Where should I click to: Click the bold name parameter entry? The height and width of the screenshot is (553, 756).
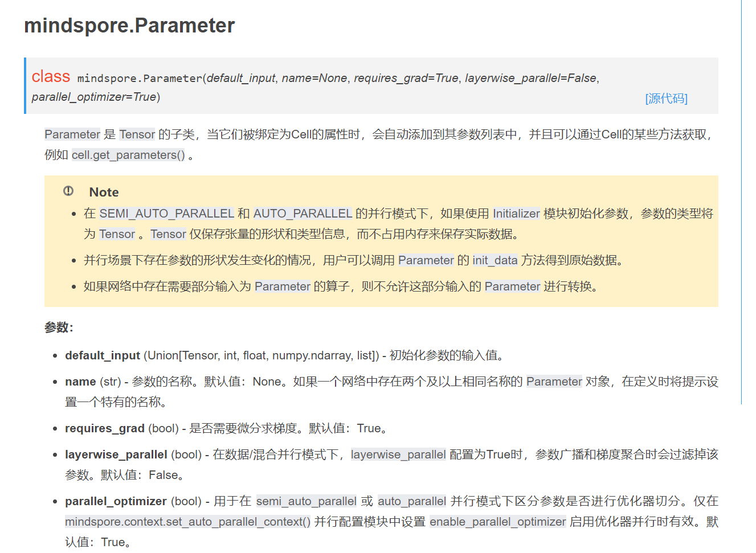(x=80, y=382)
